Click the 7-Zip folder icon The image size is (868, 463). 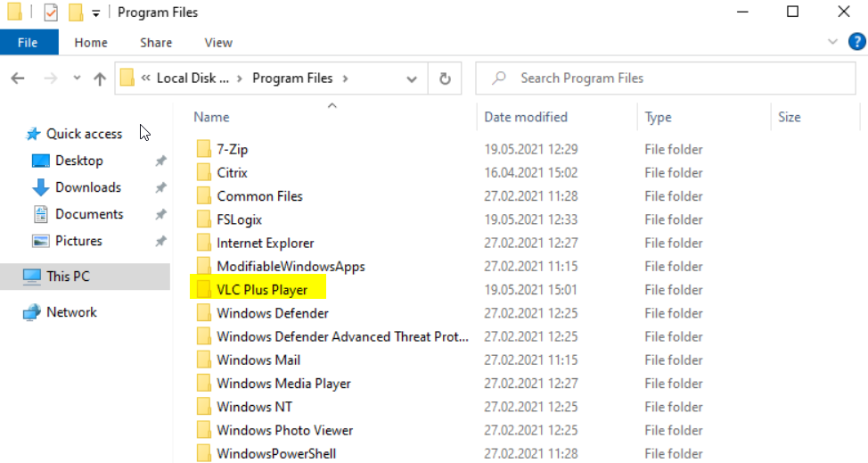pos(204,149)
